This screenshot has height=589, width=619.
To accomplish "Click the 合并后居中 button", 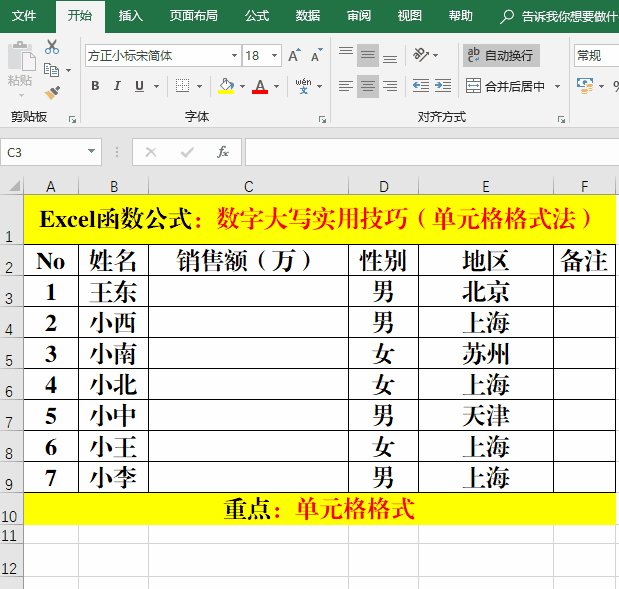I will 508,86.
